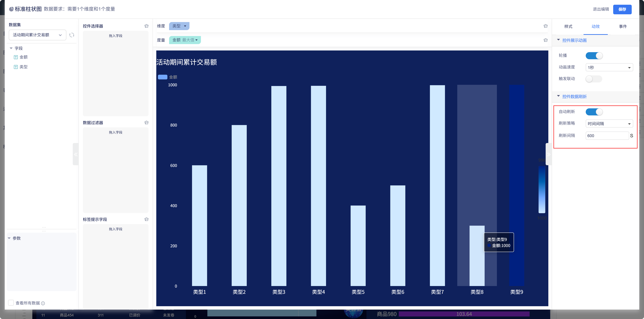Image resolution: width=644 pixels, height=319 pixels.
Task: Click the 类型5 bar in the chart
Action: [x=358, y=245]
